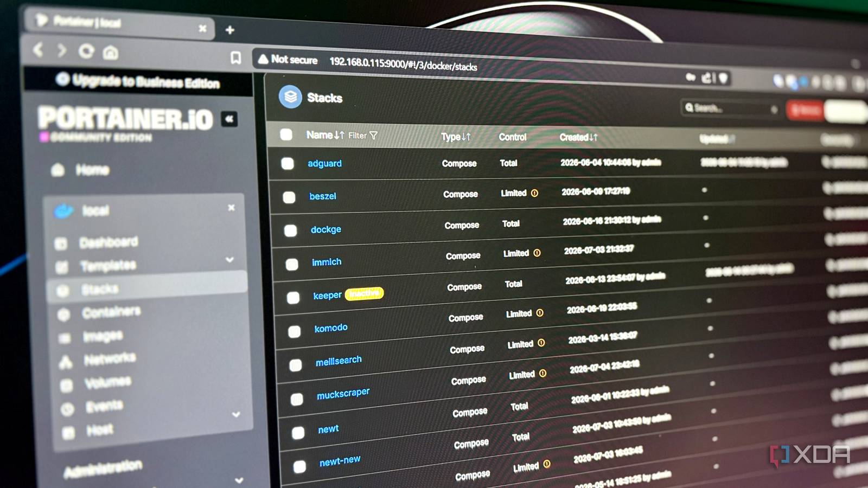Check the muckscraper stack checkbox

pos(297,400)
